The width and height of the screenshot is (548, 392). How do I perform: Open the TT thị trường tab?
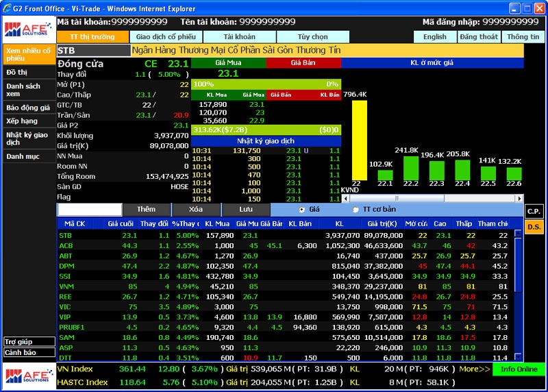(92, 37)
